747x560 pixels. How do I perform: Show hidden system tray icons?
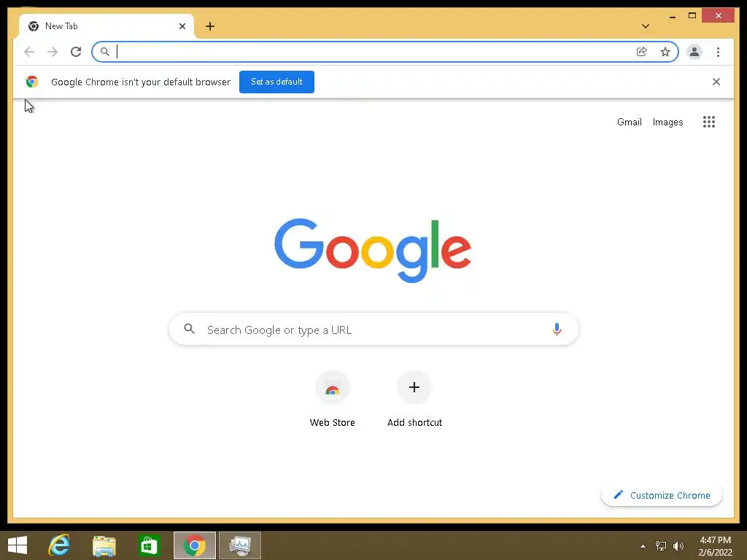pyautogui.click(x=643, y=546)
